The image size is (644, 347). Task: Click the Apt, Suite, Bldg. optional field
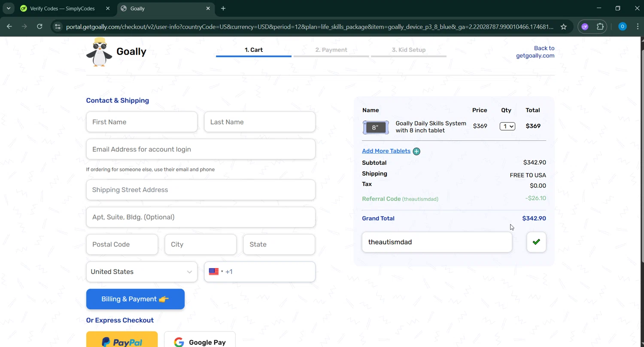click(201, 217)
